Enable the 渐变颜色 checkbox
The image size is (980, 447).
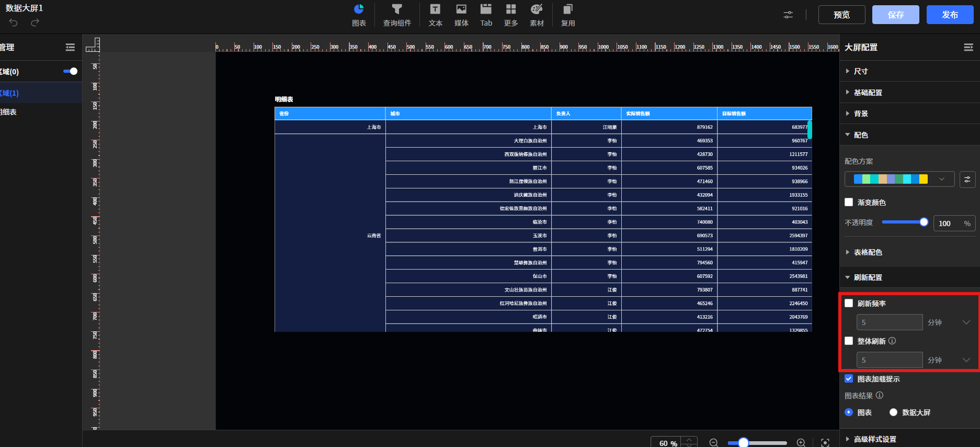[x=849, y=202]
